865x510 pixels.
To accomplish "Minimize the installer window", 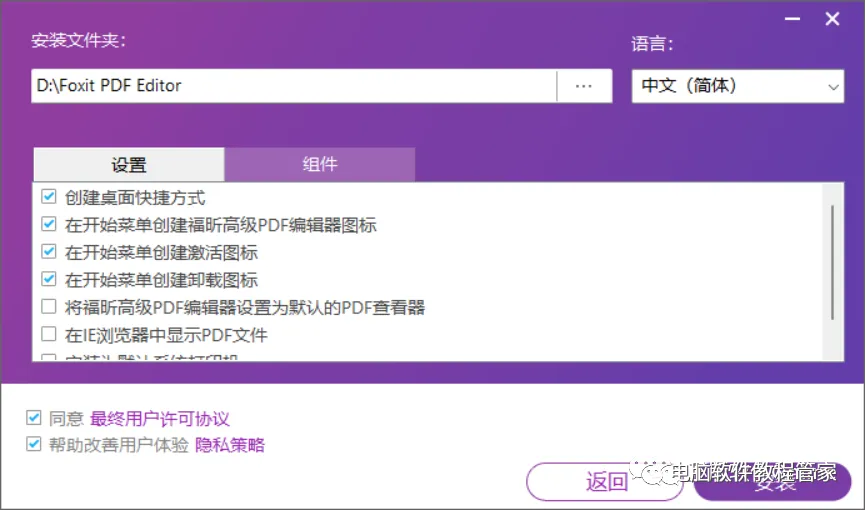I will click(x=792, y=19).
